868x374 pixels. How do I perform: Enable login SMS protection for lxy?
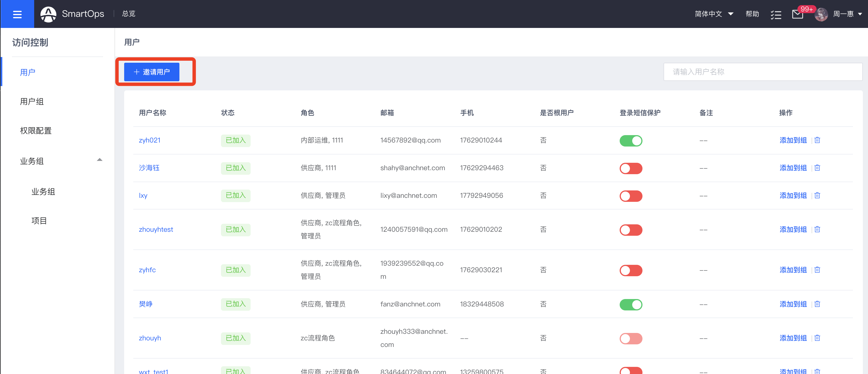631,196
